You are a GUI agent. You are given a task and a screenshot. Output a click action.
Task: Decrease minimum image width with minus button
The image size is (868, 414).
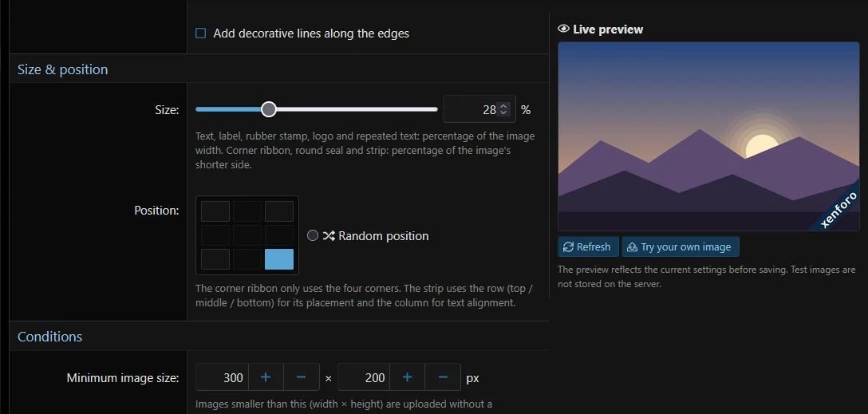301,377
